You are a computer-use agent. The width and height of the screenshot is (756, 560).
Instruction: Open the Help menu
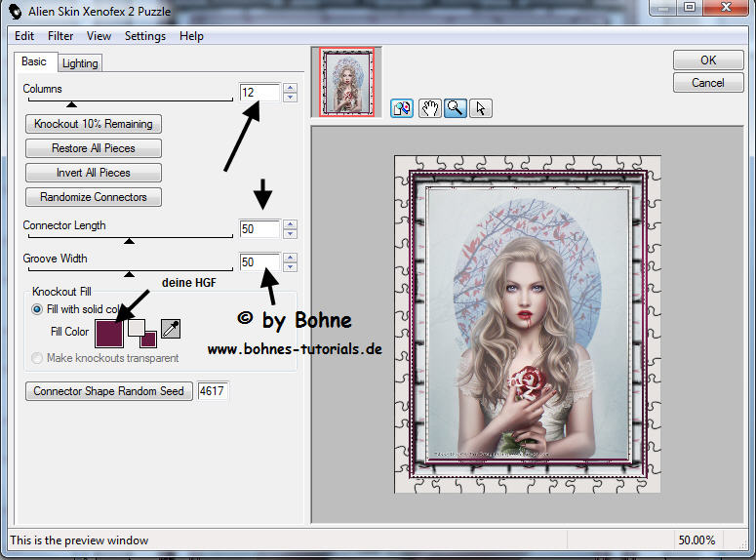191,36
